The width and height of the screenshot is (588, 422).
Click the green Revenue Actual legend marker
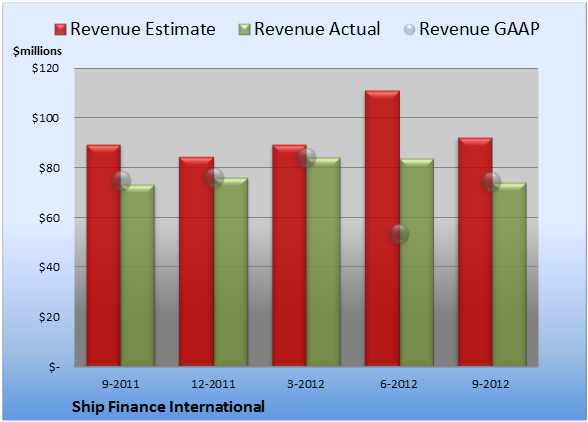tap(244, 30)
